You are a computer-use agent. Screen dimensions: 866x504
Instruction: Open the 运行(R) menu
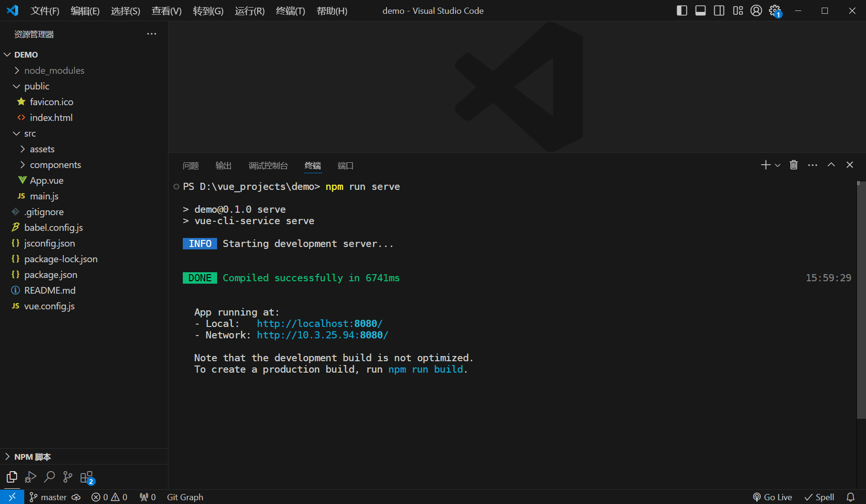pyautogui.click(x=249, y=10)
